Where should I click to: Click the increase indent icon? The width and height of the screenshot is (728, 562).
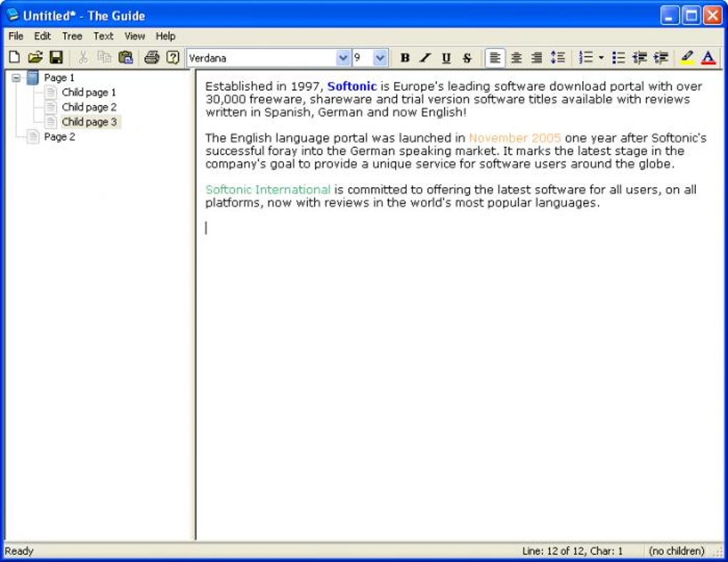point(661,58)
